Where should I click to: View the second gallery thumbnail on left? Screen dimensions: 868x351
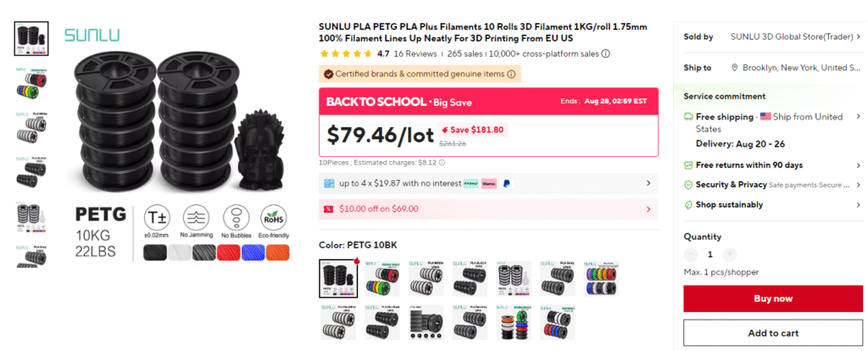pyautogui.click(x=31, y=83)
